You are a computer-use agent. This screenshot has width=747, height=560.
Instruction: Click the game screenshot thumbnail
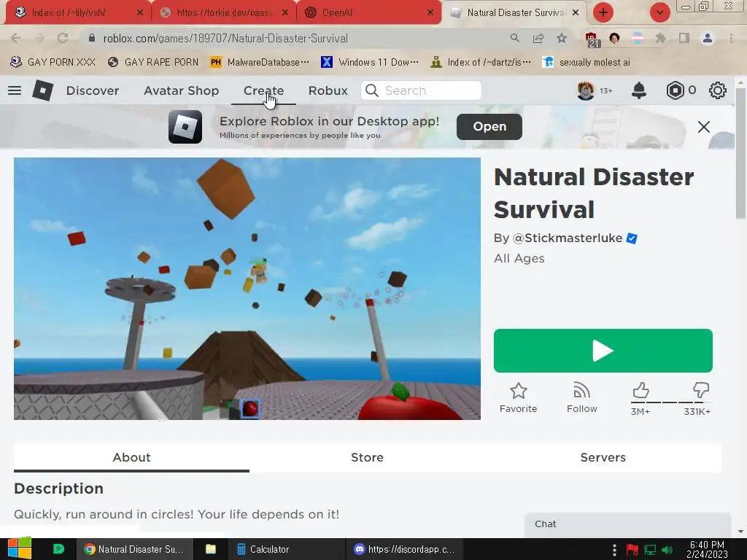247,289
